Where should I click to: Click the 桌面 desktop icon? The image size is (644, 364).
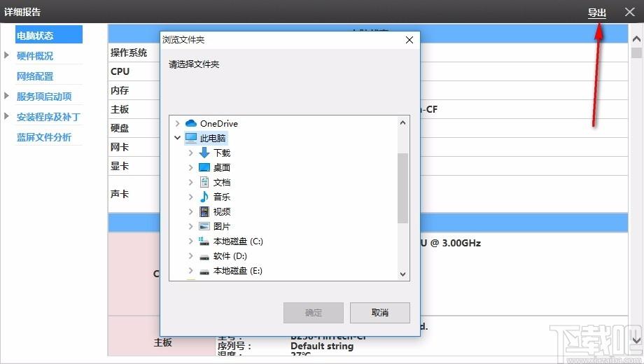pos(204,167)
